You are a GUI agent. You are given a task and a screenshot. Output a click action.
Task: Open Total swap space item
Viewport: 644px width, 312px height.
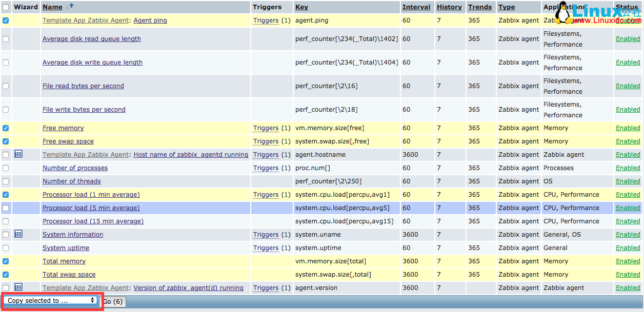[x=69, y=275]
